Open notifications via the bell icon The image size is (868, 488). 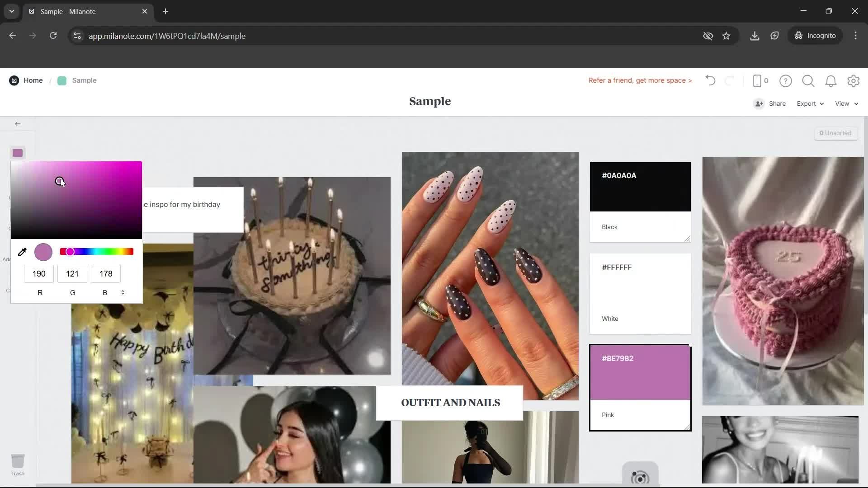831,80
